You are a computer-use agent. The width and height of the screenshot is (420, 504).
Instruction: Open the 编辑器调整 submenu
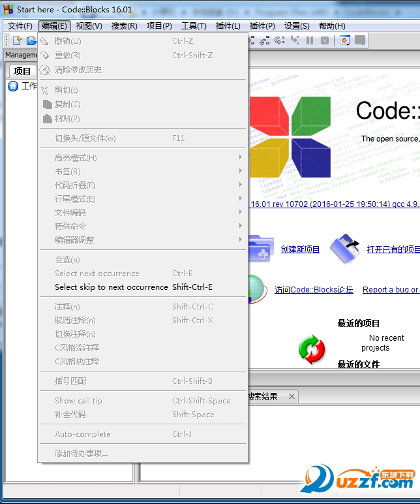point(143,240)
